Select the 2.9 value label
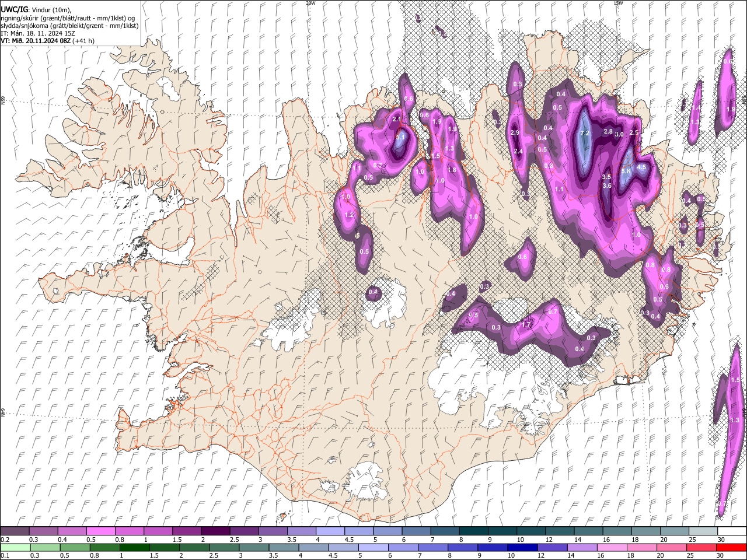Screen dimensions: 747x560 pyautogui.click(x=515, y=133)
